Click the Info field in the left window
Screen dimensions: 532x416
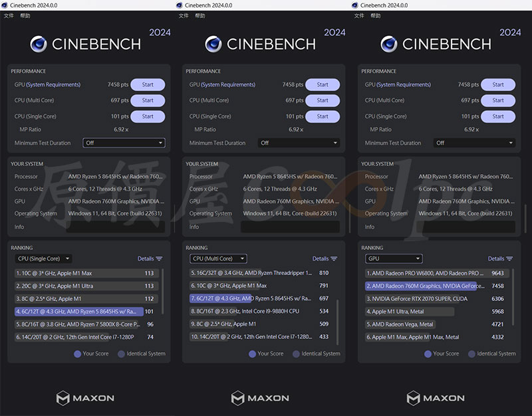pos(115,227)
